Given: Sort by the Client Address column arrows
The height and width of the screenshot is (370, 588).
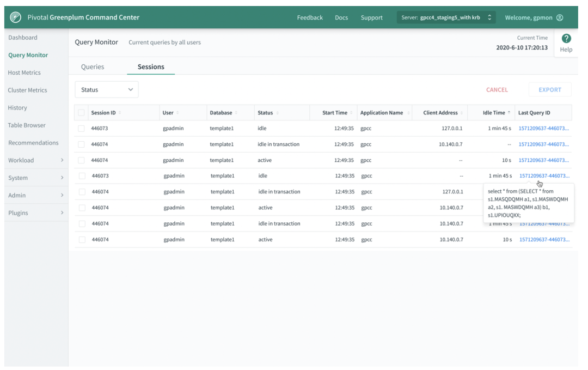Looking at the screenshot, I should coord(462,113).
